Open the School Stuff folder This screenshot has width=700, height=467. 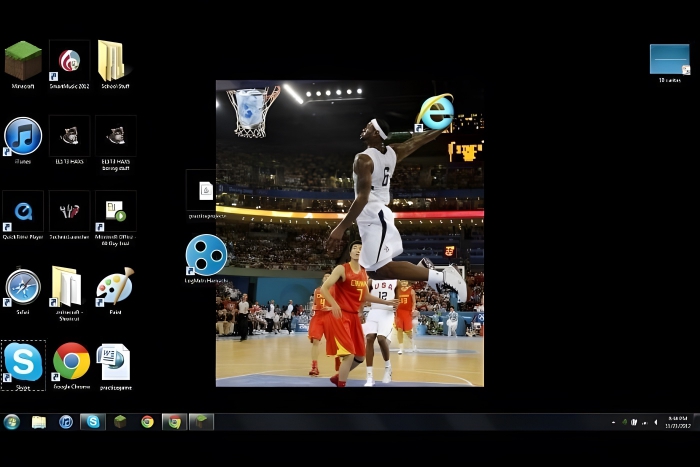click(x=112, y=61)
